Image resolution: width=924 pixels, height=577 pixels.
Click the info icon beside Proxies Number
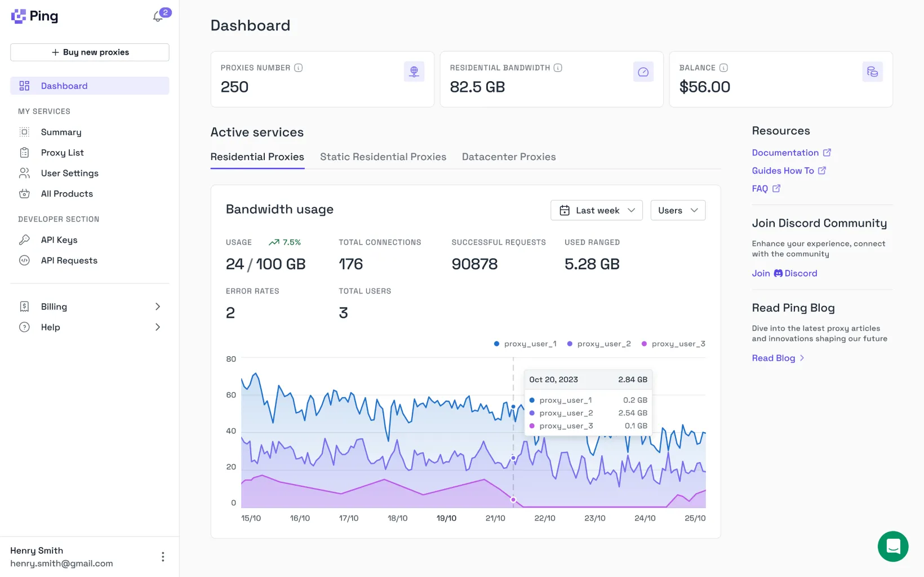298,67
